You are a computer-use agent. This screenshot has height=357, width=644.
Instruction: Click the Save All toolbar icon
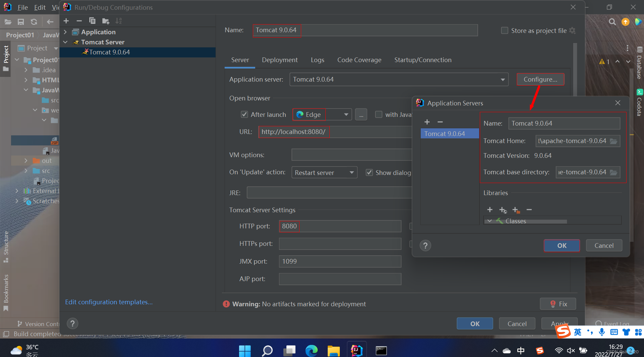[21, 22]
